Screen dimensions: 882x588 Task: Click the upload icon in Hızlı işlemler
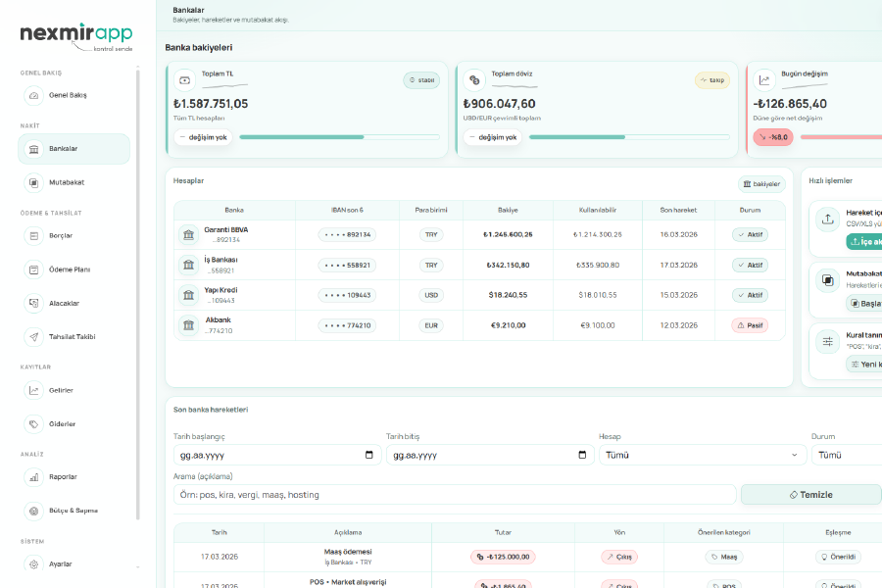(x=828, y=220)
